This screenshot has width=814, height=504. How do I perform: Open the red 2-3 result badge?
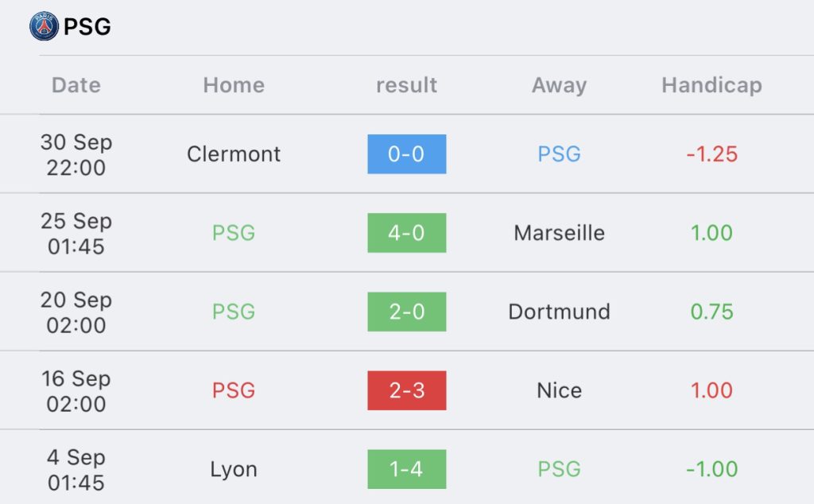[x=406, y=390]
